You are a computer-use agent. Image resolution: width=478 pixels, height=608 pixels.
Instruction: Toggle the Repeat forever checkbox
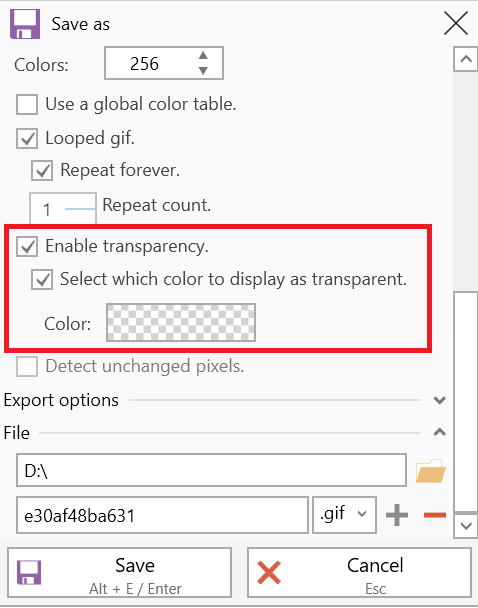pos(42,171)
